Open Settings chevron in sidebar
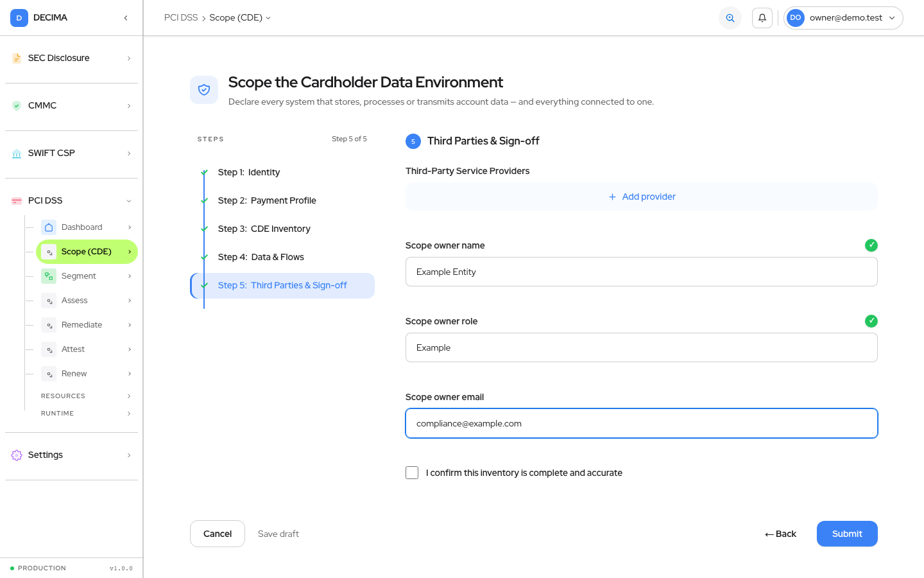The width and height of the screenshot is (924, 578). 129,455
